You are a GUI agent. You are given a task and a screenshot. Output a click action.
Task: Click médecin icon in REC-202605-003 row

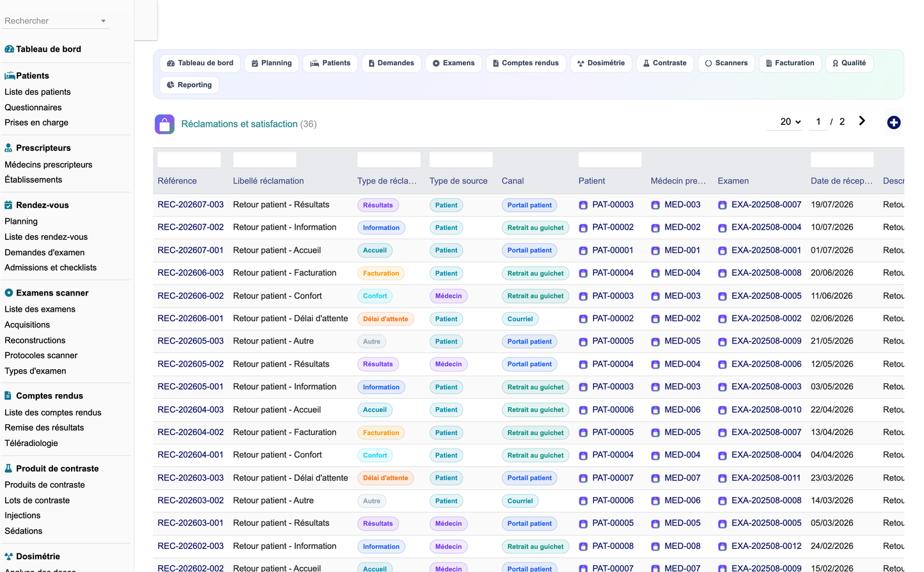(x=655, y=342)
